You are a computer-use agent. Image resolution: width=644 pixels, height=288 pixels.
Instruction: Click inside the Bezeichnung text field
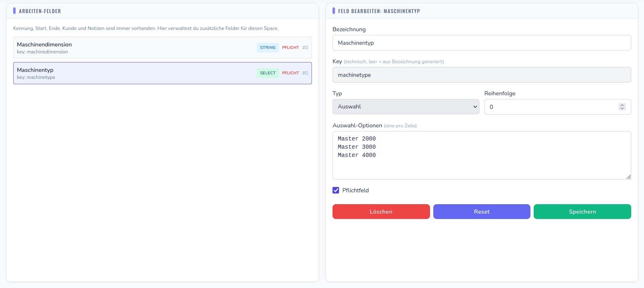point(481,42)
